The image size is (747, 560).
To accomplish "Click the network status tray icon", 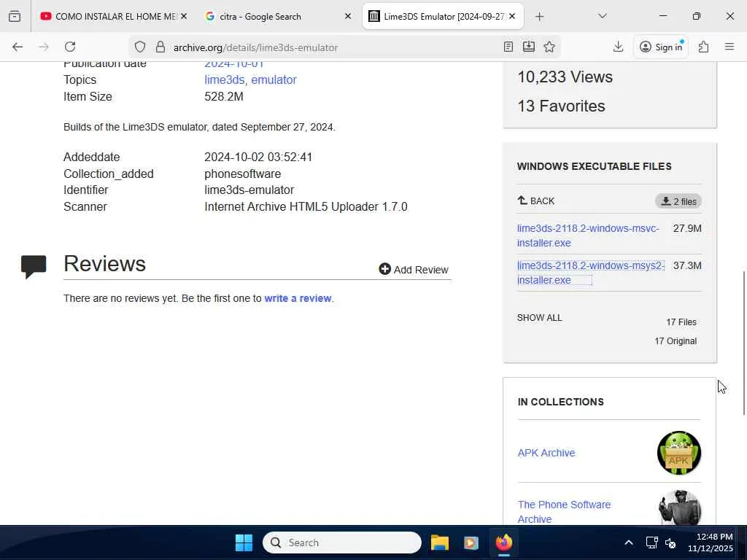I will 651,542.
